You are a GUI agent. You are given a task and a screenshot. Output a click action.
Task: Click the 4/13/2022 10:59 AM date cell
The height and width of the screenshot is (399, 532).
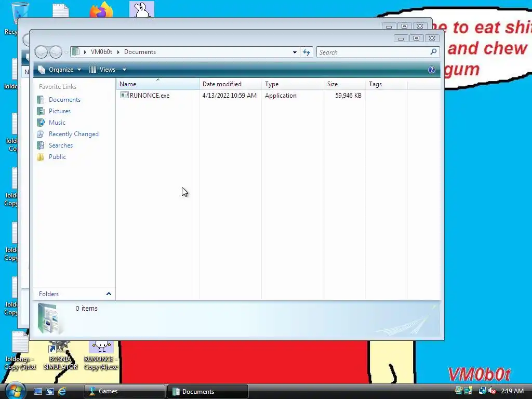tap(229, 96)
